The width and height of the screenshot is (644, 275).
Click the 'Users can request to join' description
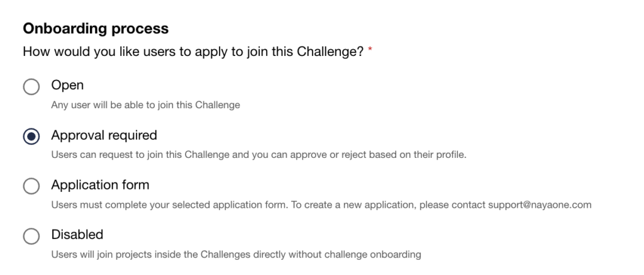coord(258,155)
